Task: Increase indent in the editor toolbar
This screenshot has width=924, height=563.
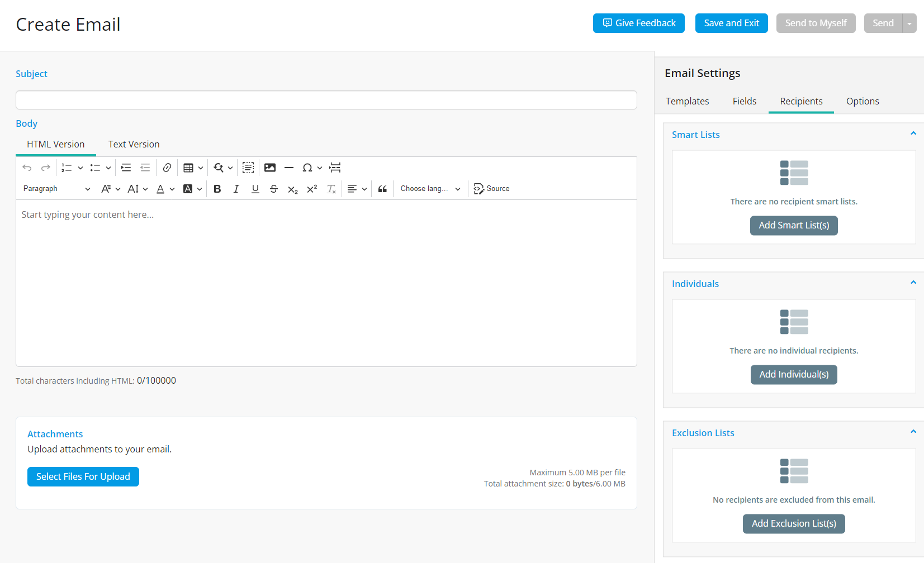Action: (126, 168)
